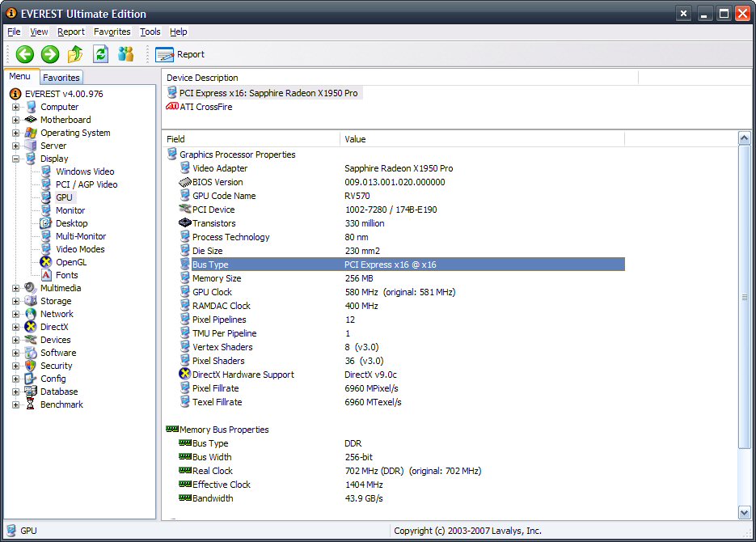Click the Security shield icon
This screenshot has height=542, width=756.
(x=31, y=366)
